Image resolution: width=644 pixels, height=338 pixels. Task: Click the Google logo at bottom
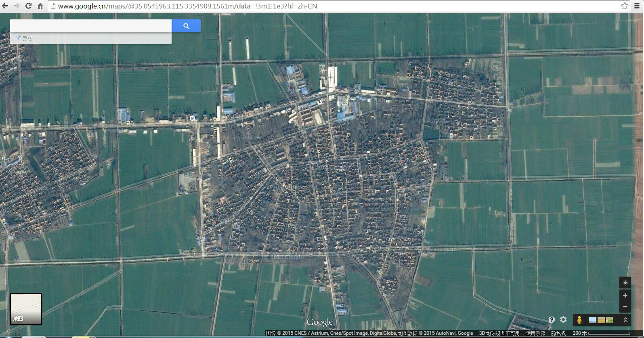(319, 322)
